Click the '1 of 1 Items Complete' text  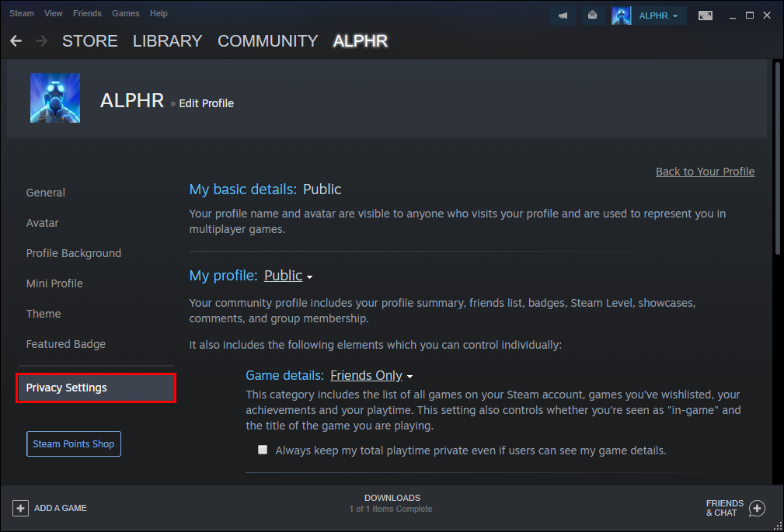pyautogui.click(x=391, y=509)
